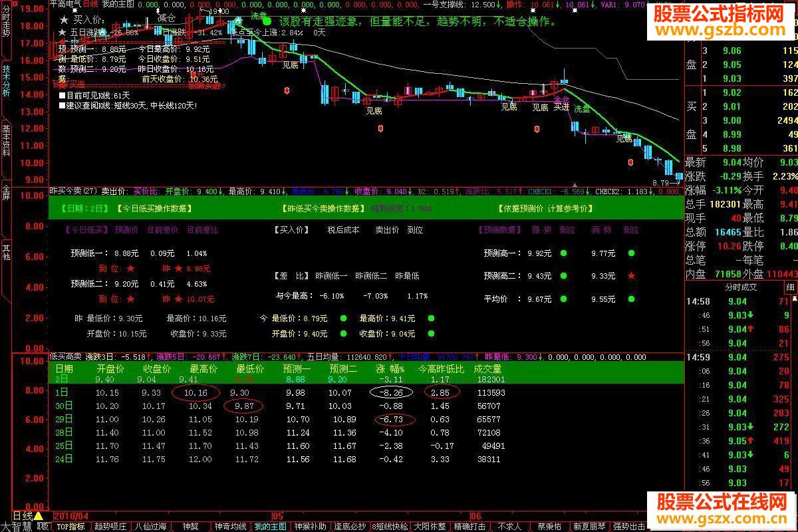Click the green dot signal on chart
This screenshot has height=532, width=798.
click(x=267, y=21)
